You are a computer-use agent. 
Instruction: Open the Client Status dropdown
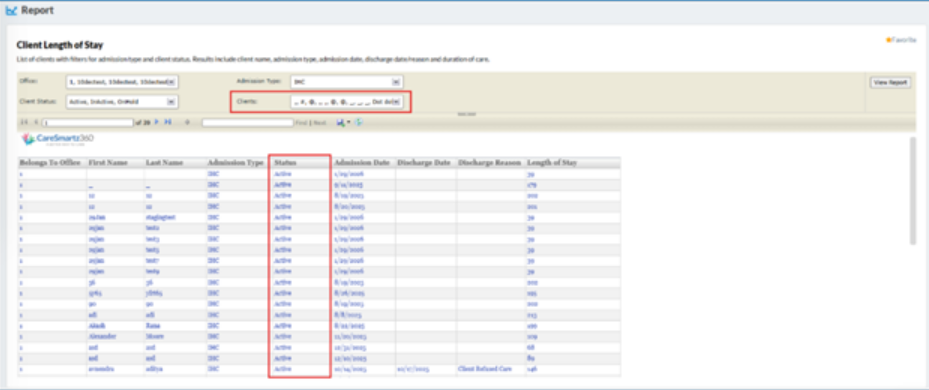pos(171,101)
